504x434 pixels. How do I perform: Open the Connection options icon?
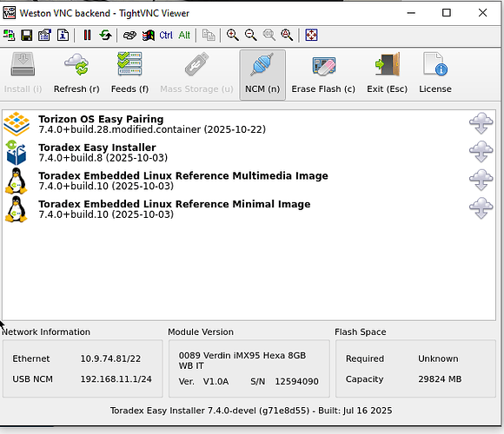(44, 35)
